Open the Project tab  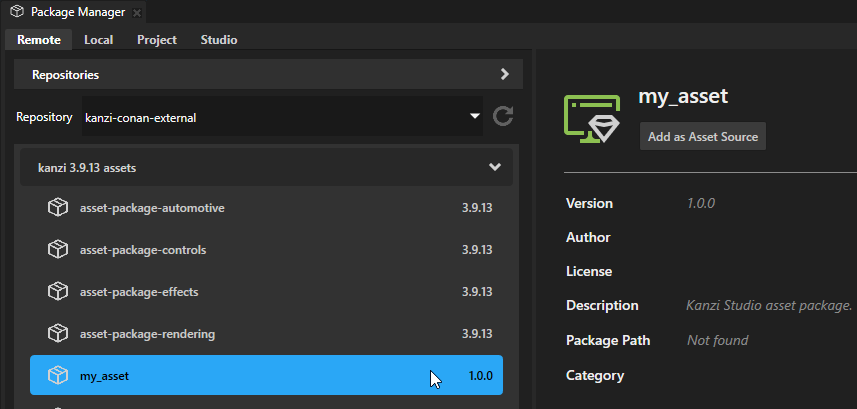tap(157, 40)
